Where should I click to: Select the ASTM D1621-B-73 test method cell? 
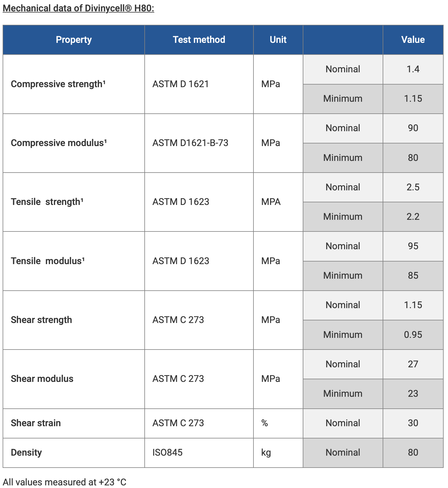(190, 143)
